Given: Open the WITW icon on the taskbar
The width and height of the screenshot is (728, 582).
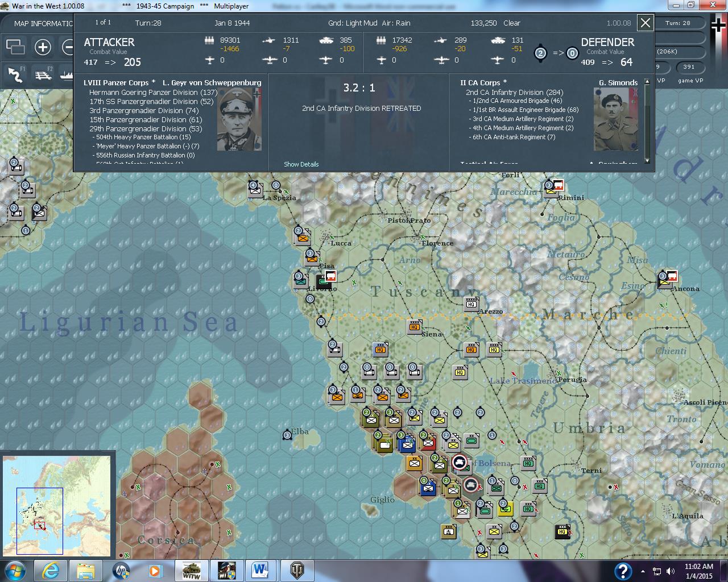Looking at the screenshot, I should [192, 570].
